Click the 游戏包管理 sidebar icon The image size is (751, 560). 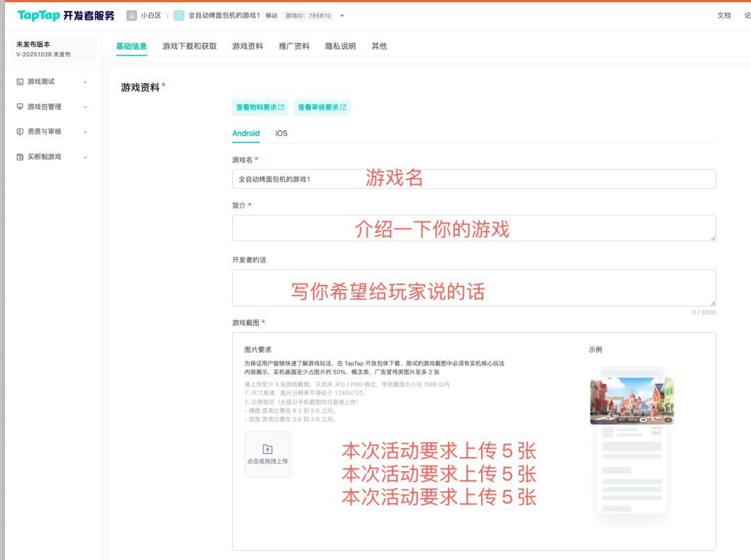(20, 107)
